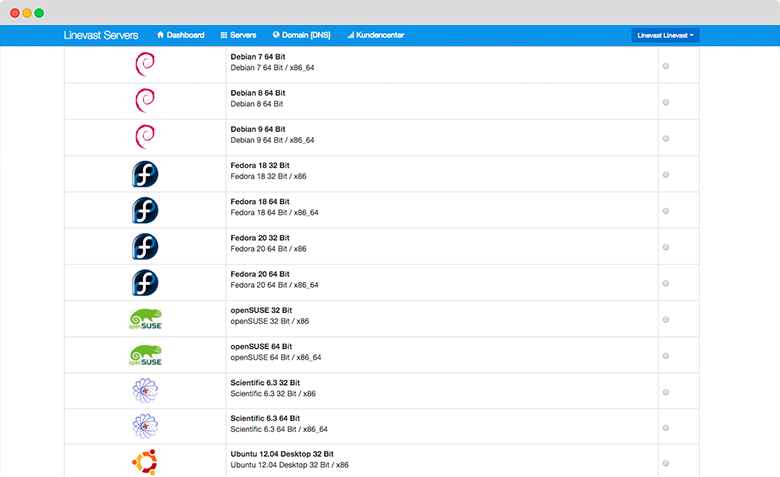The height and width of the screenshot is (477, 780).
Task: Click the 'Fedora 18 64 Bit' bold title
Action: [x=260, y=202]
